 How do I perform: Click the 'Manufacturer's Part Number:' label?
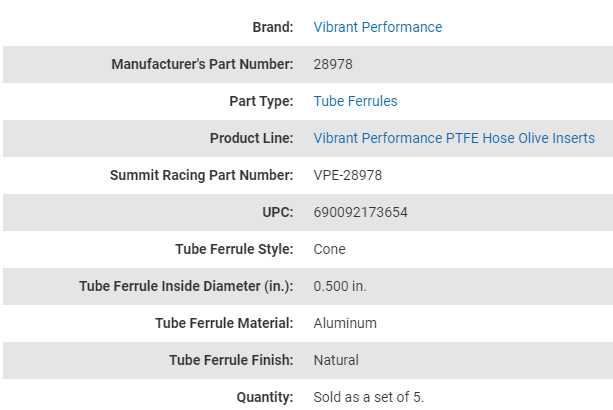(x=202, y=64)
